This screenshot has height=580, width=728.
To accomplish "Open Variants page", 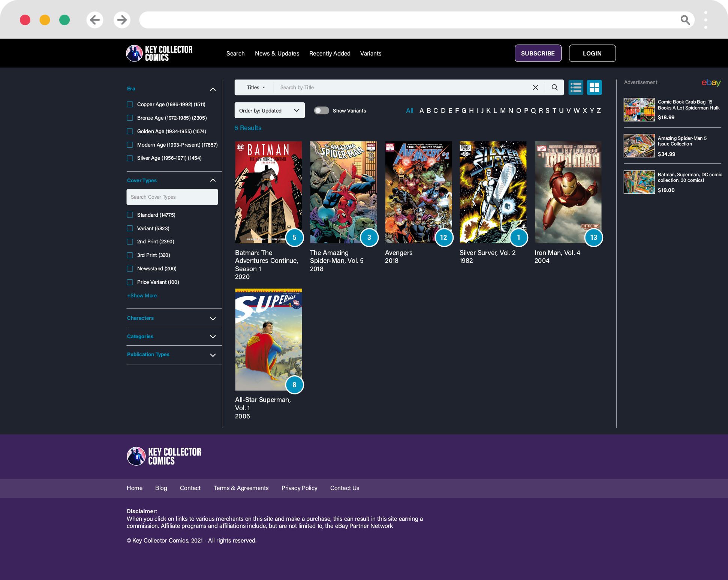I will click(371, 54).
